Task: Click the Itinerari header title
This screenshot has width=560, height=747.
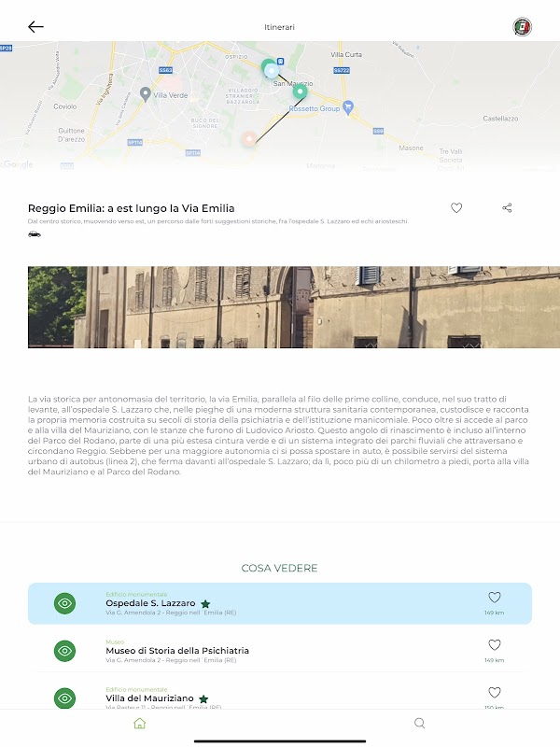Action: pos(279,27)
